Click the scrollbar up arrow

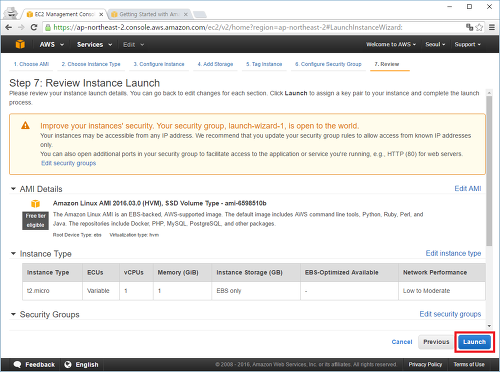489,93
